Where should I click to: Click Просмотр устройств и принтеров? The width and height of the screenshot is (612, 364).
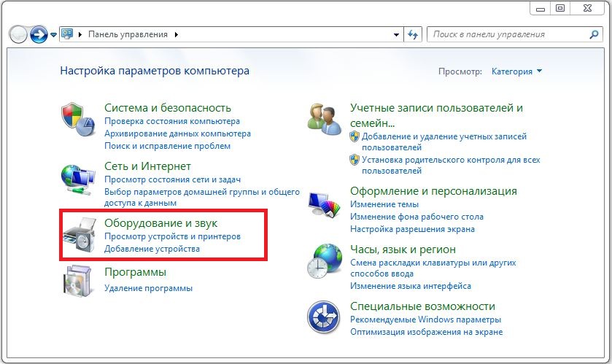click(x=172, y=236)
